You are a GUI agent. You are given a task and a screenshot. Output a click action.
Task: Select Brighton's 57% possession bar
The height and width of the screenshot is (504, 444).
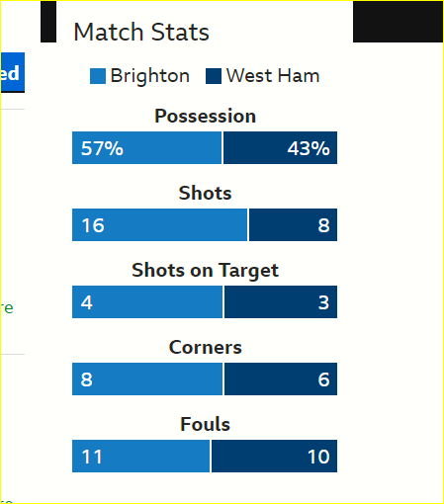coord(146,147)
